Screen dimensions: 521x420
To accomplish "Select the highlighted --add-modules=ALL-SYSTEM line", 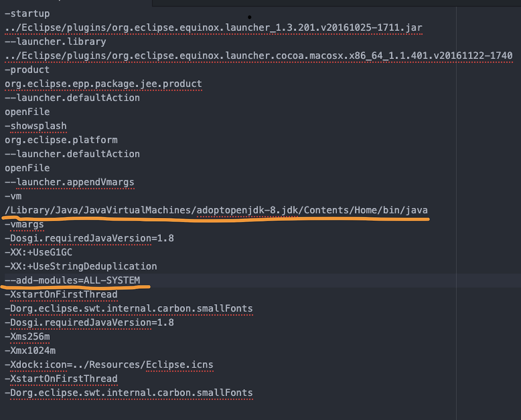I will [x=72, y=280].
